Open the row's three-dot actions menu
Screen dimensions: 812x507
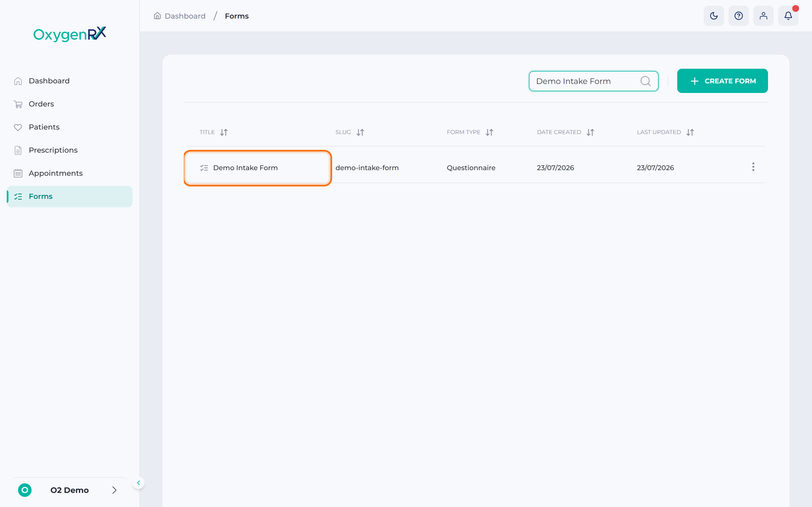tap(753, 167)
